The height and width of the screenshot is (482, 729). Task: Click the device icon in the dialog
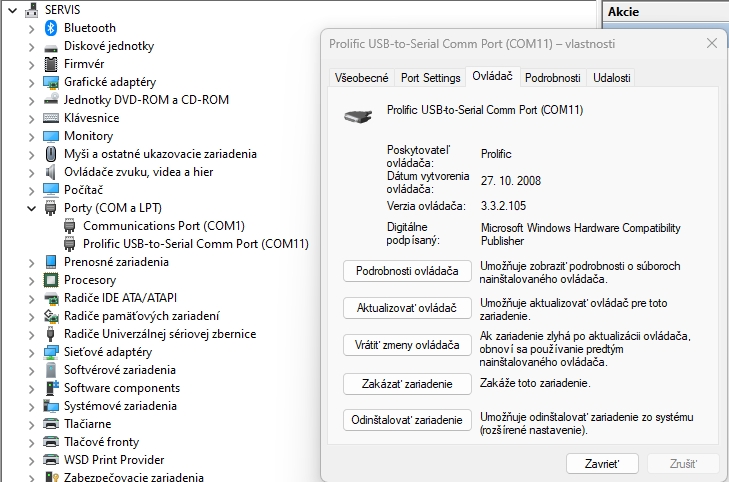[358, 116]
